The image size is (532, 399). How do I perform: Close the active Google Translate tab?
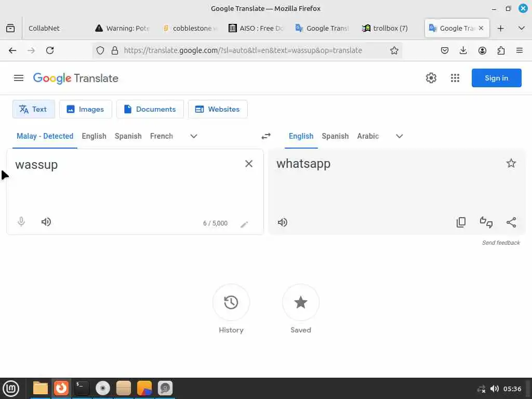481,28
